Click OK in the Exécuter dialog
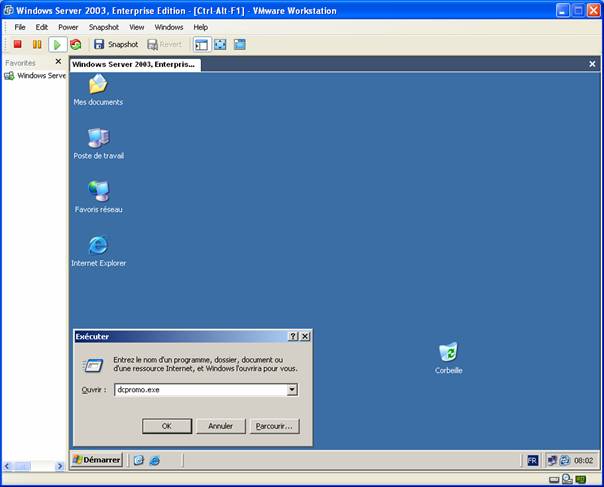 [x=167, y=426]
